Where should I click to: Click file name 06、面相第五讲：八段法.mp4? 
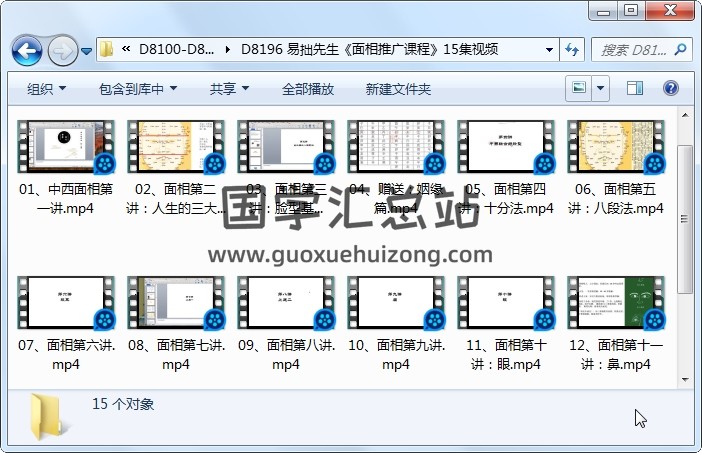click(616, 199)
